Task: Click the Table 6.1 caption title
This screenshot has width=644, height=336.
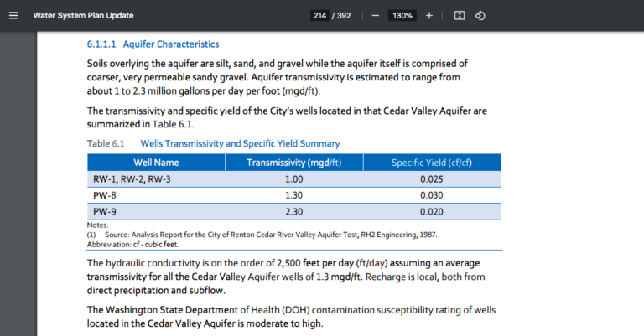Action: [x=240, y=144]
